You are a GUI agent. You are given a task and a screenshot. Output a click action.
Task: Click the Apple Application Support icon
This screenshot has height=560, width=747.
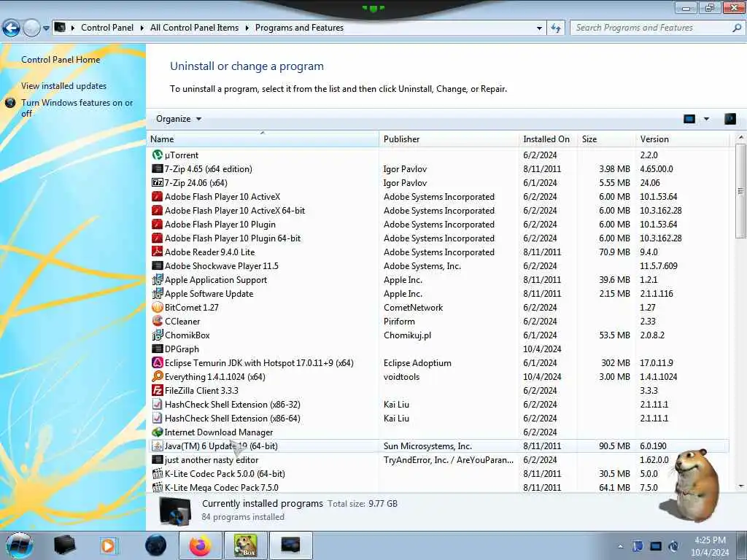(158, 279)
